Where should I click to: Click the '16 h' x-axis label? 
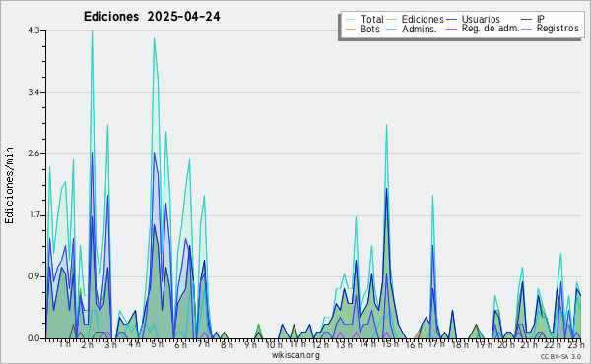click(x=414, y=344)
